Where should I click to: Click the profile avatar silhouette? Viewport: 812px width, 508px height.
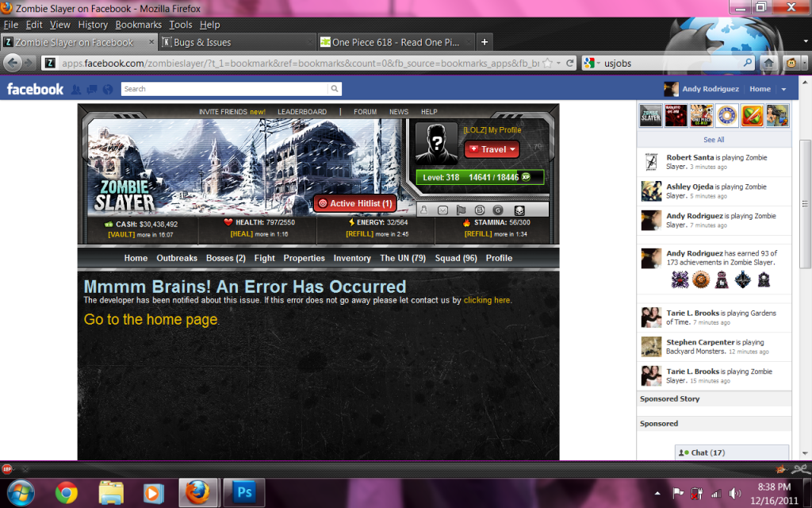[437, 144]
